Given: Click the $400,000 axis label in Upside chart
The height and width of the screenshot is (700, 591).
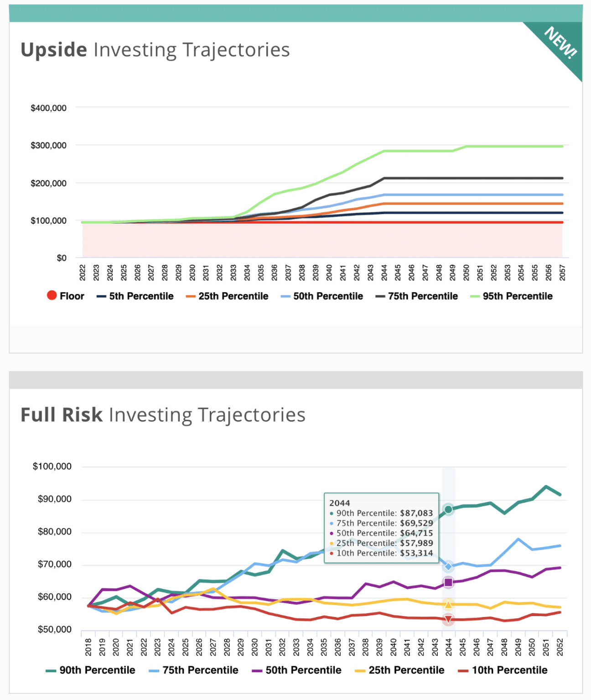Looking at the screenshot, I should click(x=48, y=108).
